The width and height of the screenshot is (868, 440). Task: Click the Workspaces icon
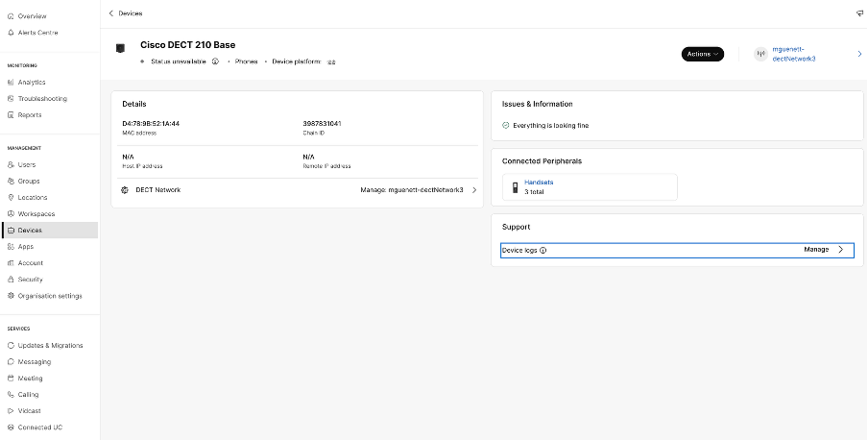tap(11, 214)
